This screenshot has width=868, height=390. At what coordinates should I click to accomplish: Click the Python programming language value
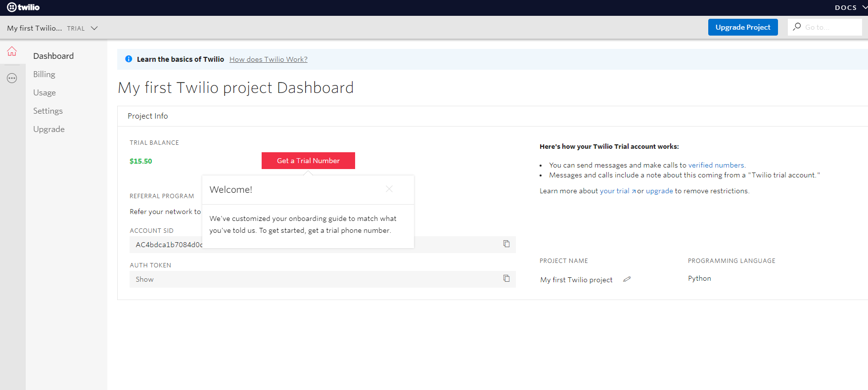pos(699,278)
